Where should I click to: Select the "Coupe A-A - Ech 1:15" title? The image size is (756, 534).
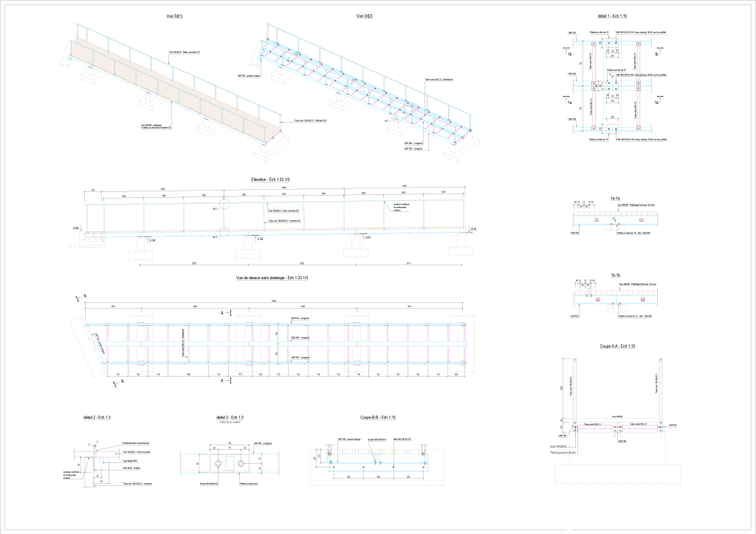[618, 346]
